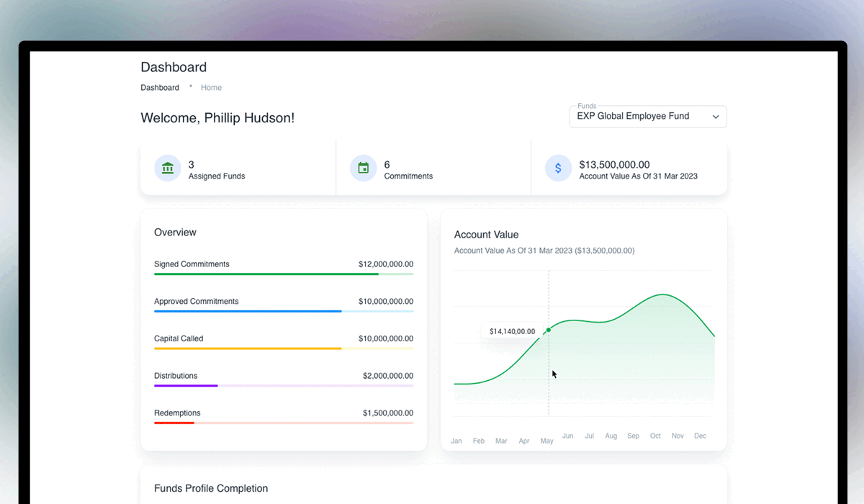This screenshot has height=504, width=864.
Task: Click the Capital Called yellow progress bar
Action: tap(284, 348)
